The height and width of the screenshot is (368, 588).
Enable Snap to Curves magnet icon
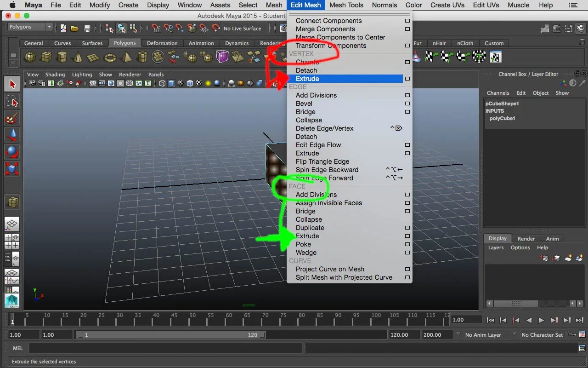click(168, 28)
